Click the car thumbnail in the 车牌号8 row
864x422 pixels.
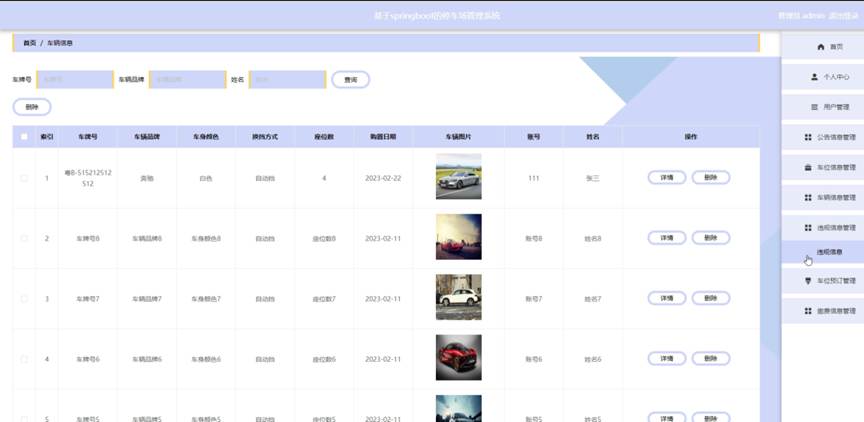(458, 237)
